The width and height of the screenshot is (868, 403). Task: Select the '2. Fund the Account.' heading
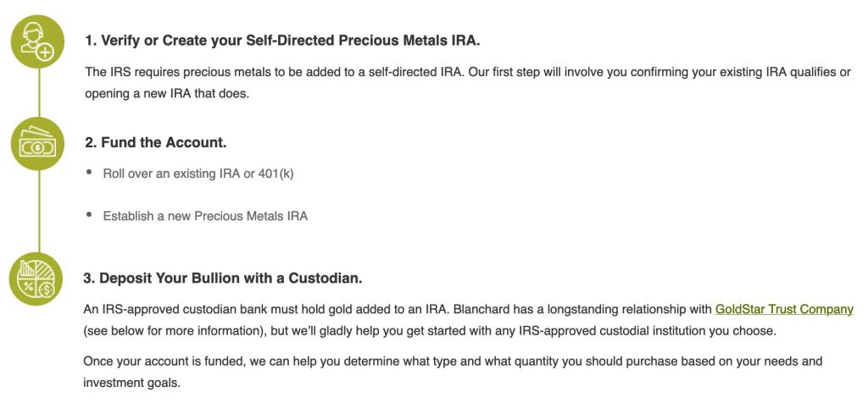coord(155,142)
